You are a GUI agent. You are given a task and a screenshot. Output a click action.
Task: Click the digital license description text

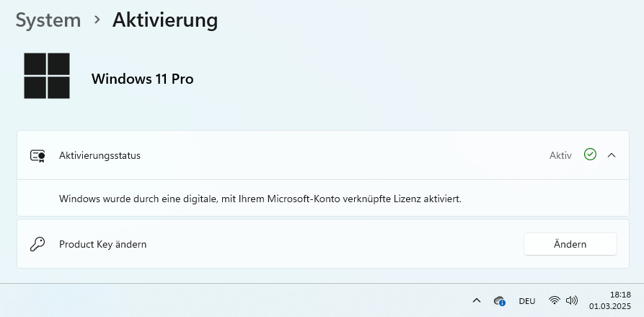click(x=260, y=199)
